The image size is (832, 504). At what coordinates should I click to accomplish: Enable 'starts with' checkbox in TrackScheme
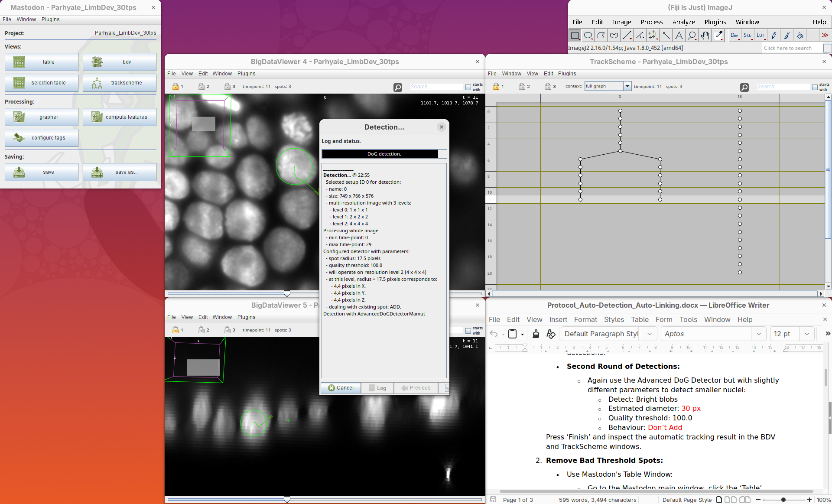[815, 87]
